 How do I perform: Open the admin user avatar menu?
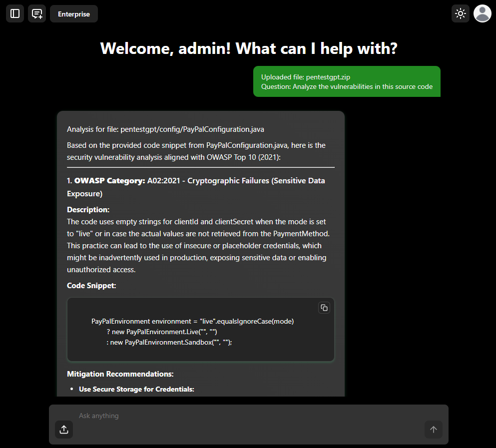point(482,13)
